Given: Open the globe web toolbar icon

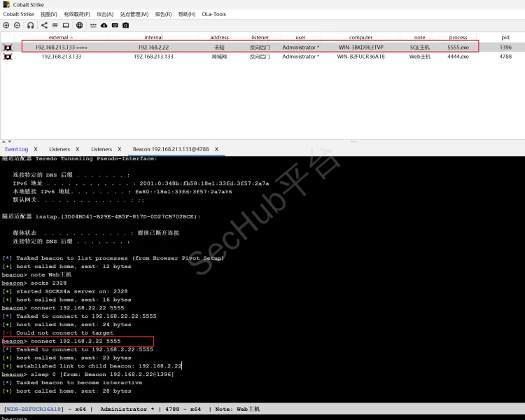Looking at the screenshot, I should click(79, 25).
